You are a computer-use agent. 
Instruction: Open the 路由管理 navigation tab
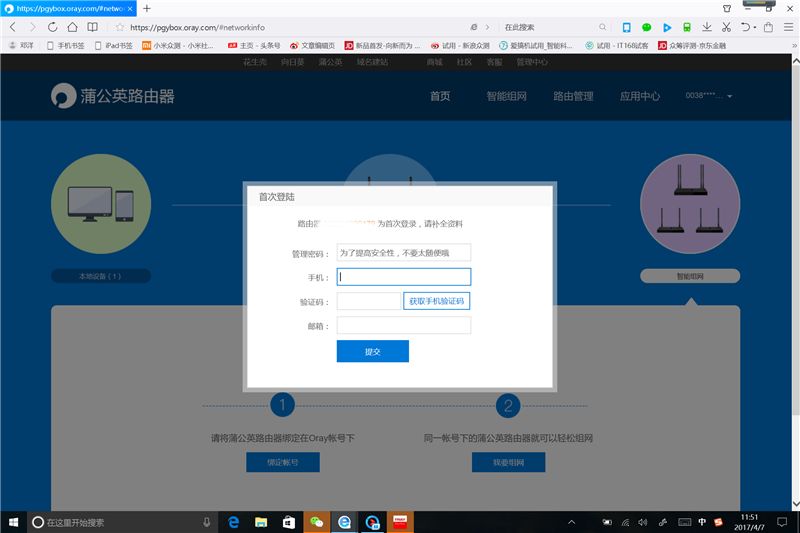573,96
